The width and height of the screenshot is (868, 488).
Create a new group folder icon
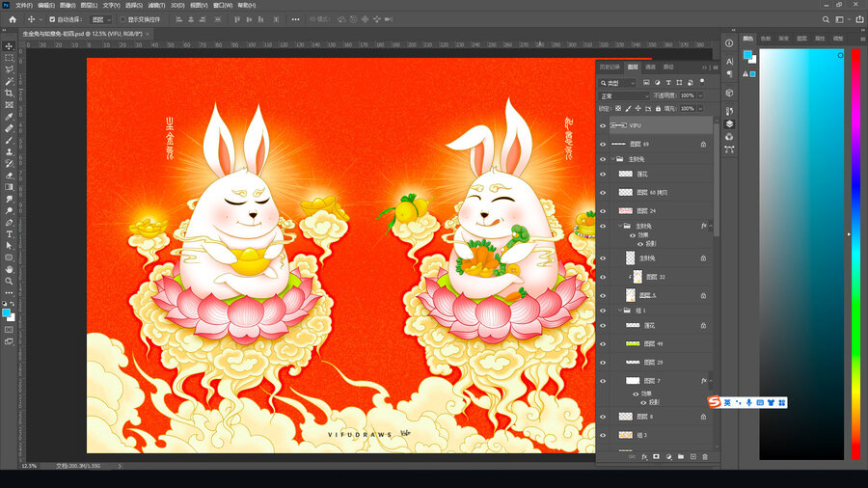pyautogui.click(x=680, y=457)
